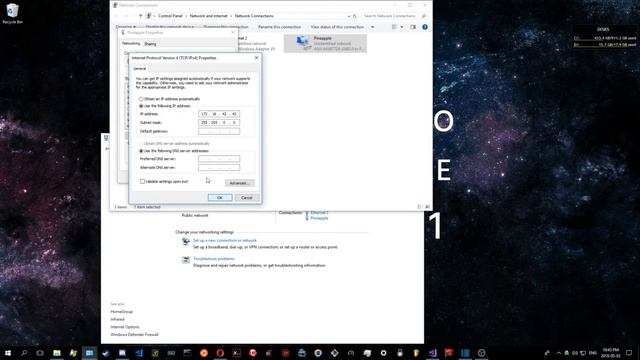The height and width of the screenshot is (360, 640).
Task: Open Set up a new connection or network link
Action: (225, 241)
